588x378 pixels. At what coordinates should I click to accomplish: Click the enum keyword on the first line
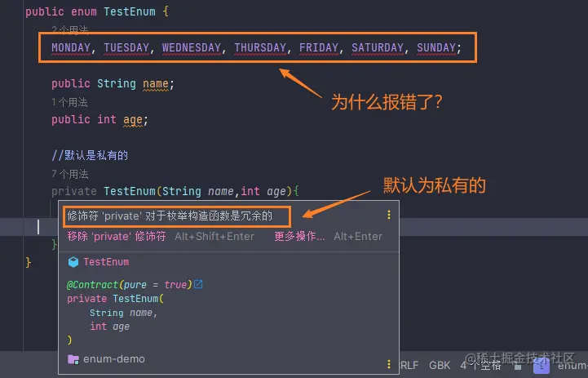coord(84,11)
